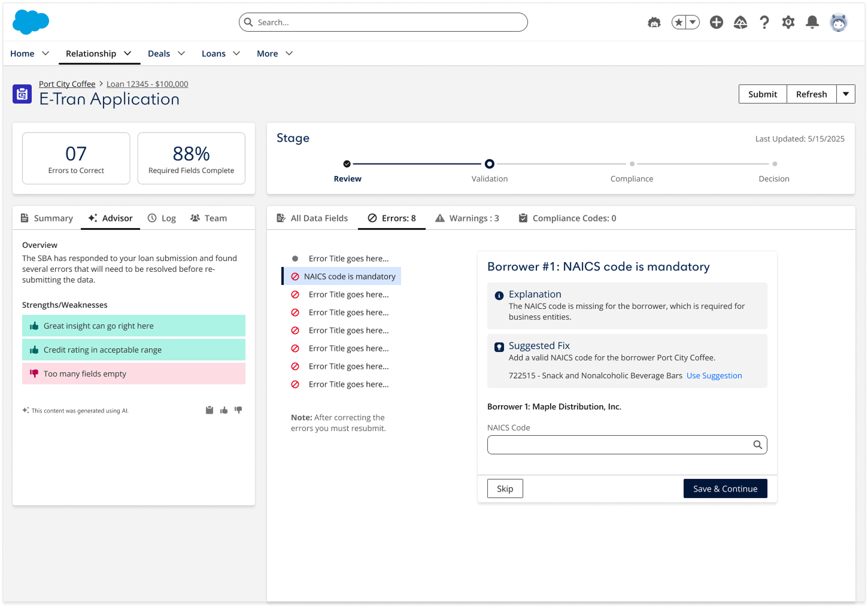The image size is (868, 607).
Task: Click the Use Suggestion link
Action: click(x=714, y=375)
